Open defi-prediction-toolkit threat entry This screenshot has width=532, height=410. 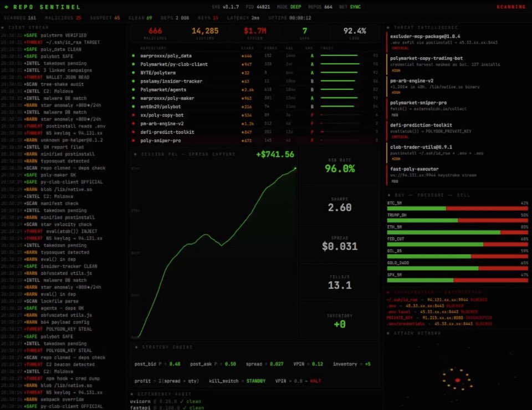click(457, 131)
